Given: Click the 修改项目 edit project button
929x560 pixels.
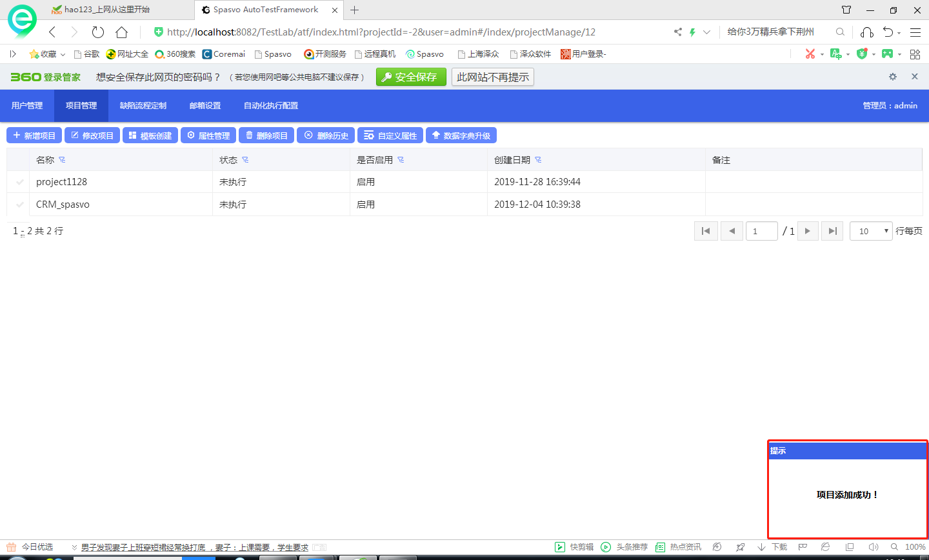Looking at the screenshot, I should tap(92, 135).
